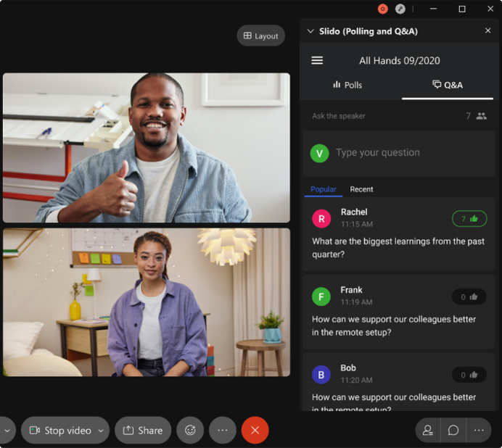Upvote Frank's question
502x448 pixels.
point(469,296)
